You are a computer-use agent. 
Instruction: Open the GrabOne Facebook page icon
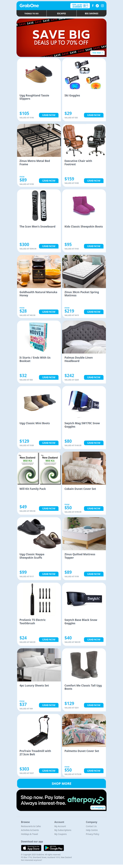(x=93, y=6)
